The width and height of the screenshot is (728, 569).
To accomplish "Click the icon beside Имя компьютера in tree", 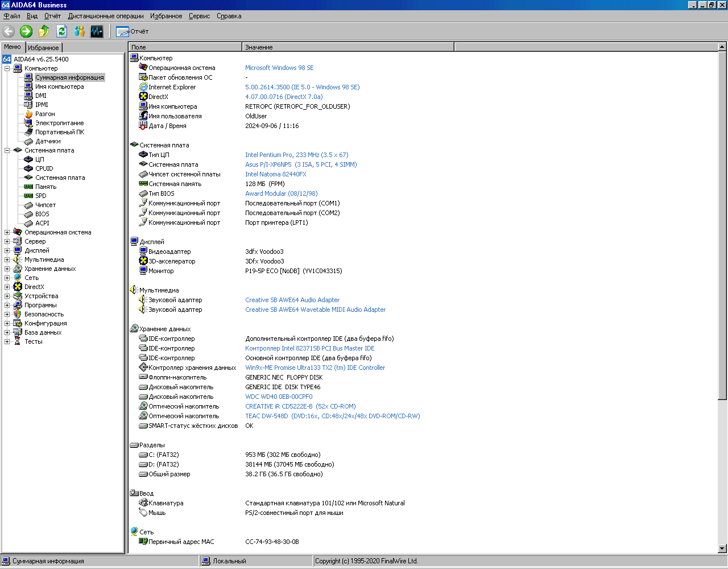I will click(x=28, y=86).
